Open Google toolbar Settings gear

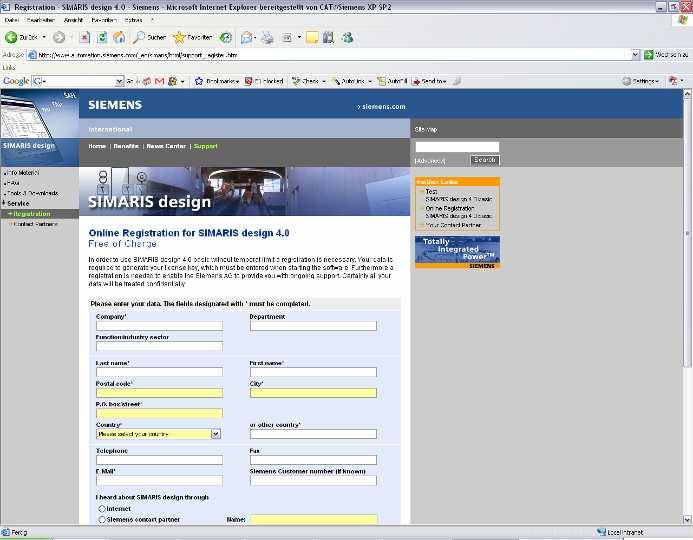click(x=626, y=81)
